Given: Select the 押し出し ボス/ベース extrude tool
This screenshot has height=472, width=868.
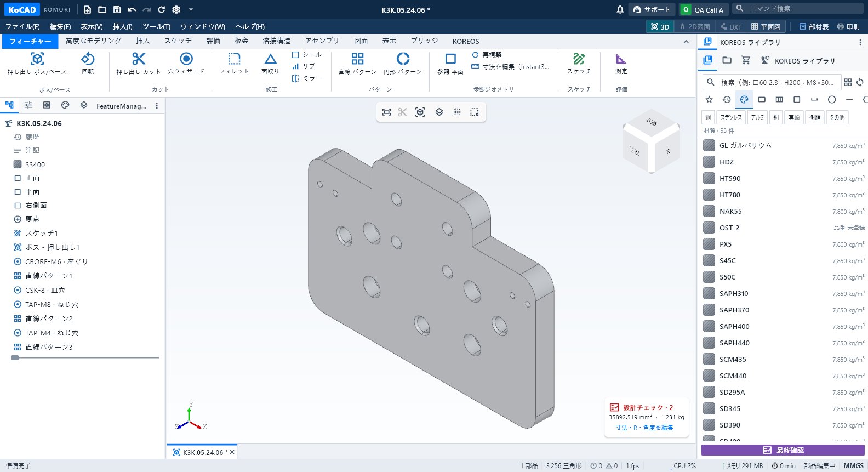Looking at the screenshot, I should click(37, 64).
